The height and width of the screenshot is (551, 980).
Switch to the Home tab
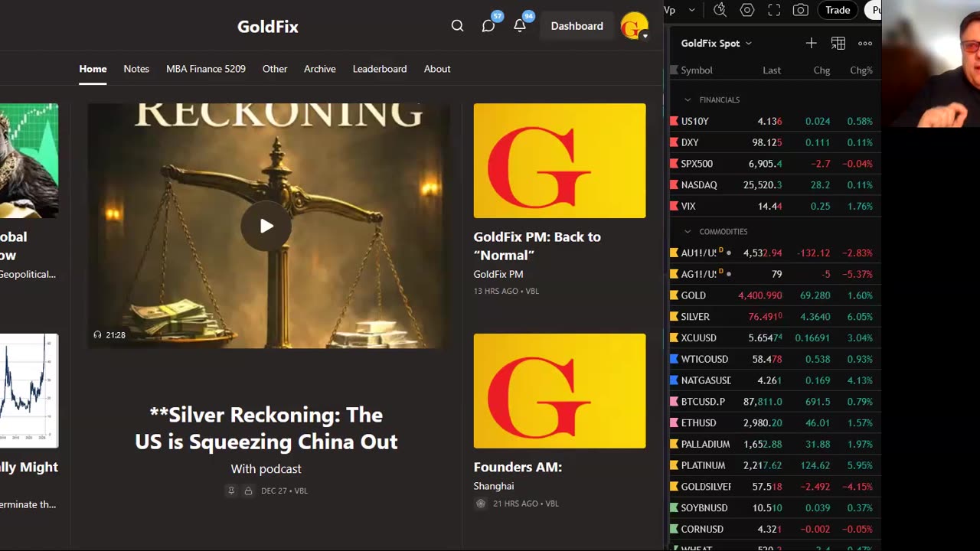[93, 69]
